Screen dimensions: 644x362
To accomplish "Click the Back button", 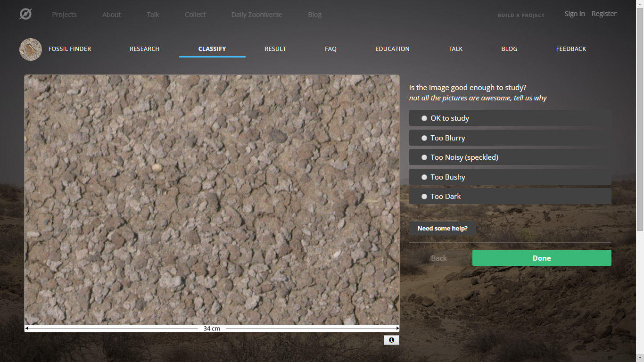I will click(438, 258).
